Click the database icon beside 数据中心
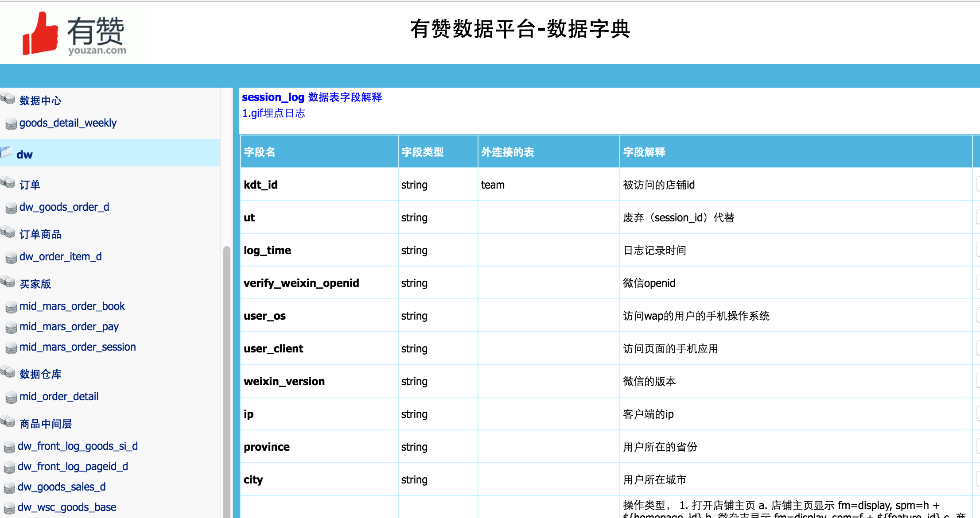Viewport: 980px width, 518px height. click(x=8, y=98)
